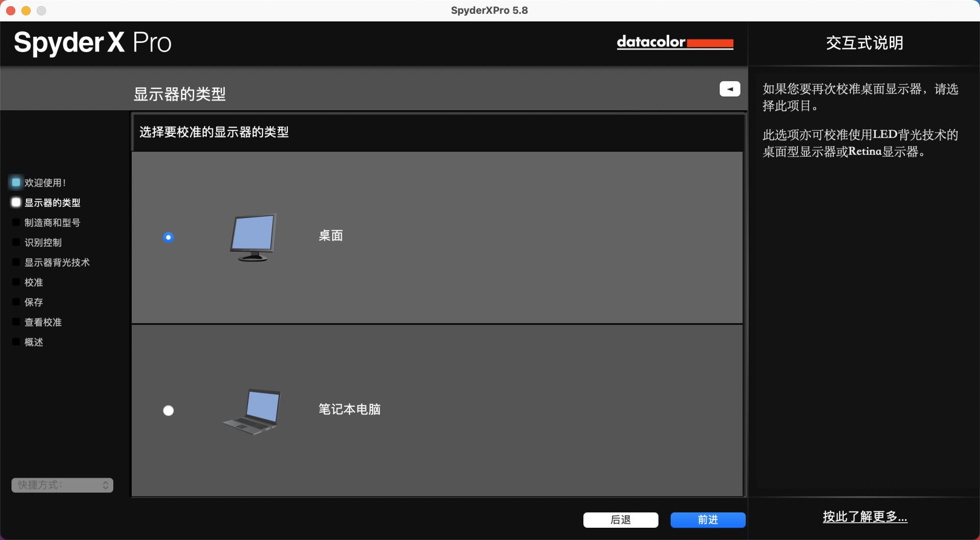The height and width of the screenshot is (540, 980).
Task: Click the laptop computer icon
Action: 253,411
